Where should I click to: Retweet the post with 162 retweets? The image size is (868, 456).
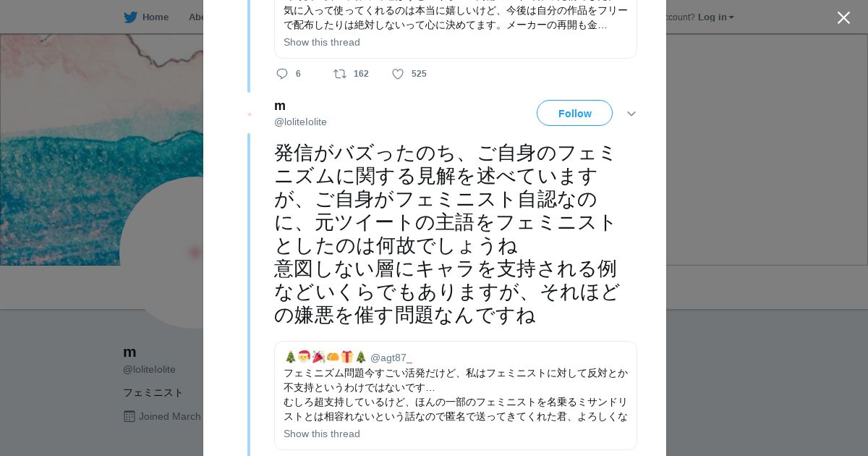click(340, 74)
